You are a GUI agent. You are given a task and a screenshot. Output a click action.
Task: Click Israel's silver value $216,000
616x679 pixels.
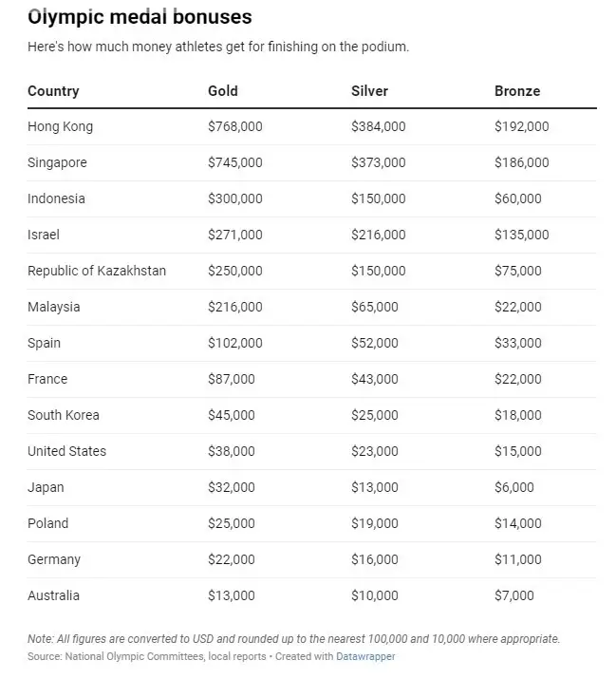tap(379, 235)
